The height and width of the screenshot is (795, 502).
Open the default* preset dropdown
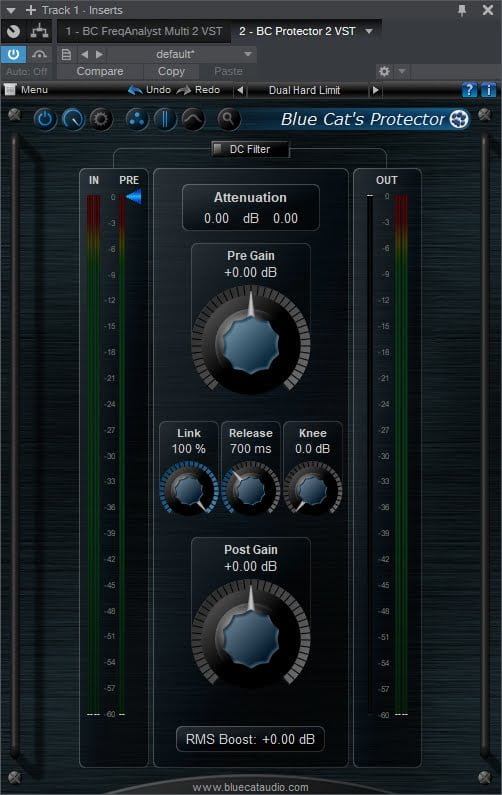click(182, 54)
